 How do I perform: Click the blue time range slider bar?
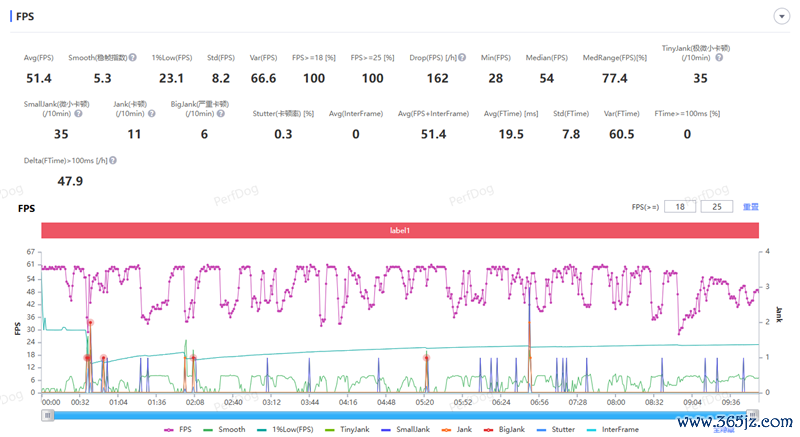click(x=400, y=416)
